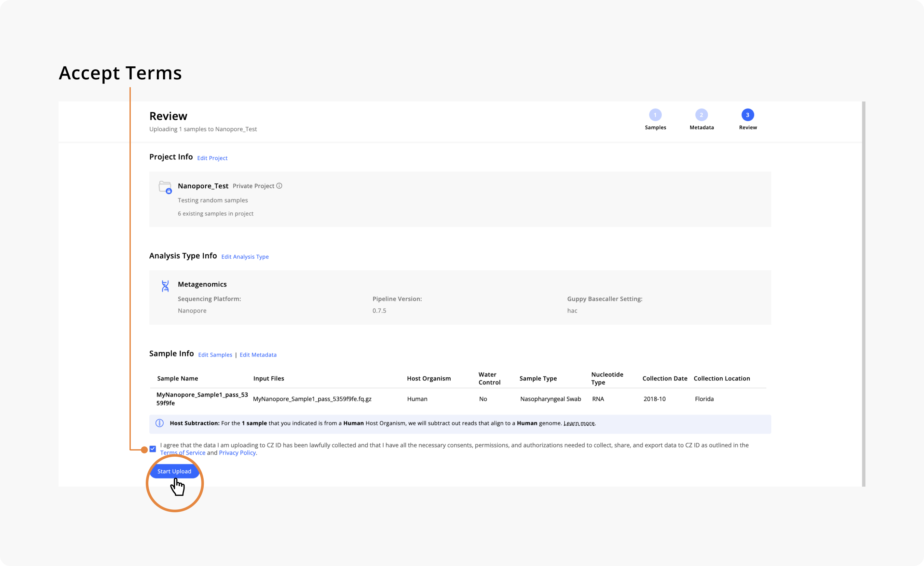Click the Metagenomics analysis type title

click(202, 285)
